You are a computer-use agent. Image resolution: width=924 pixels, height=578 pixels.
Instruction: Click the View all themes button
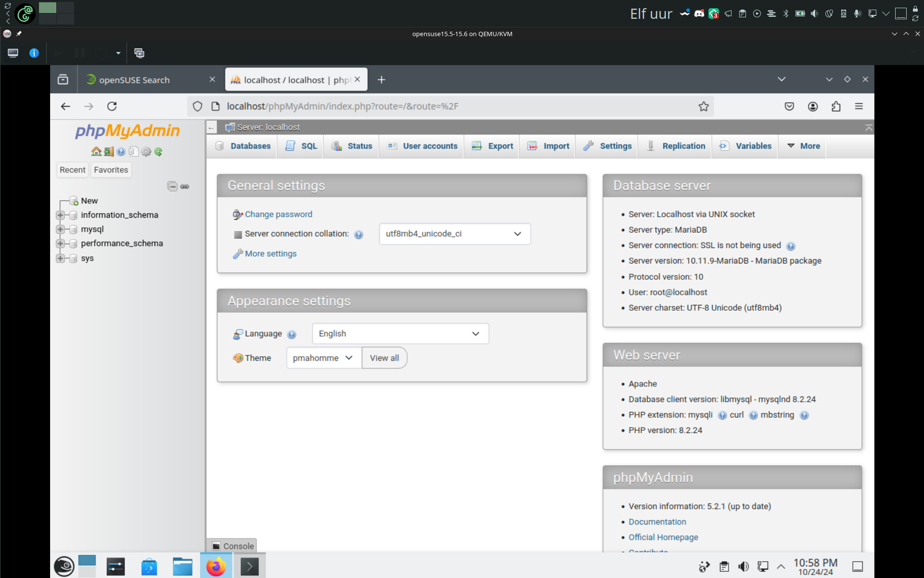click(384, 358)
